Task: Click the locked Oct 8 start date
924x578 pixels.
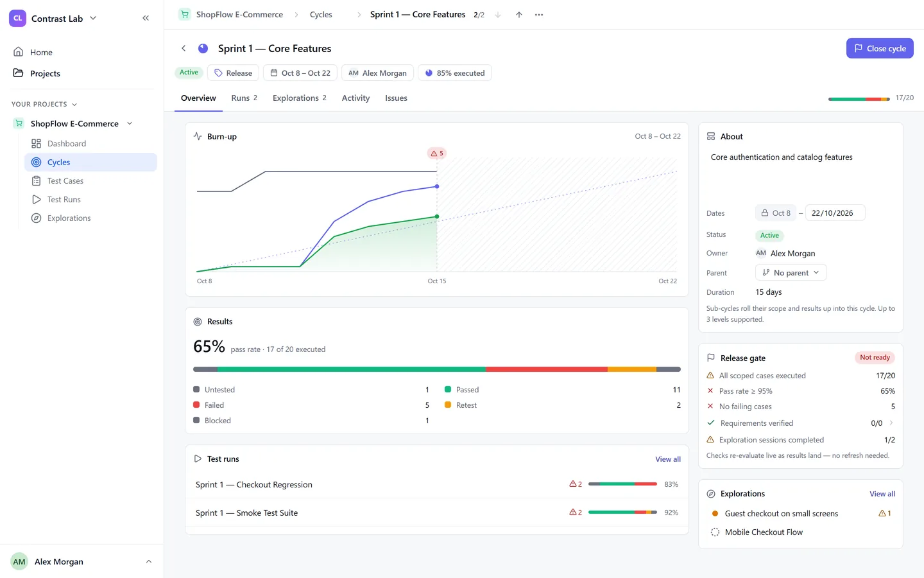Action: point(776,213)
